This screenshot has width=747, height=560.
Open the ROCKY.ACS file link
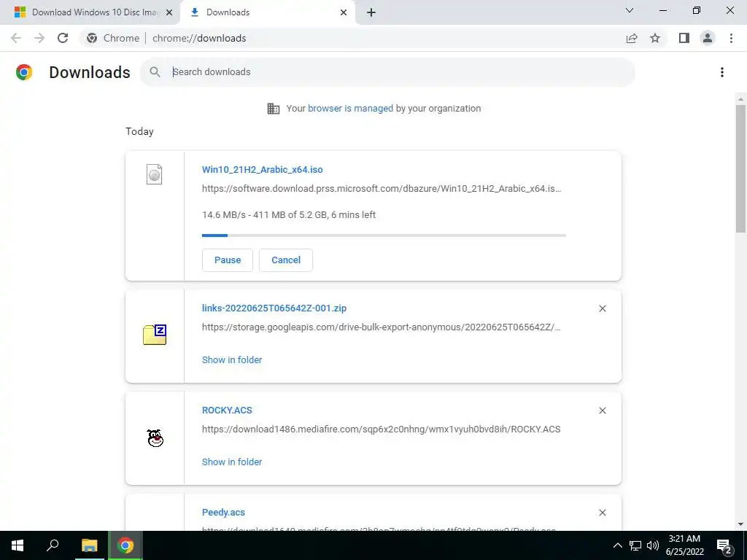tap(227, 410)
